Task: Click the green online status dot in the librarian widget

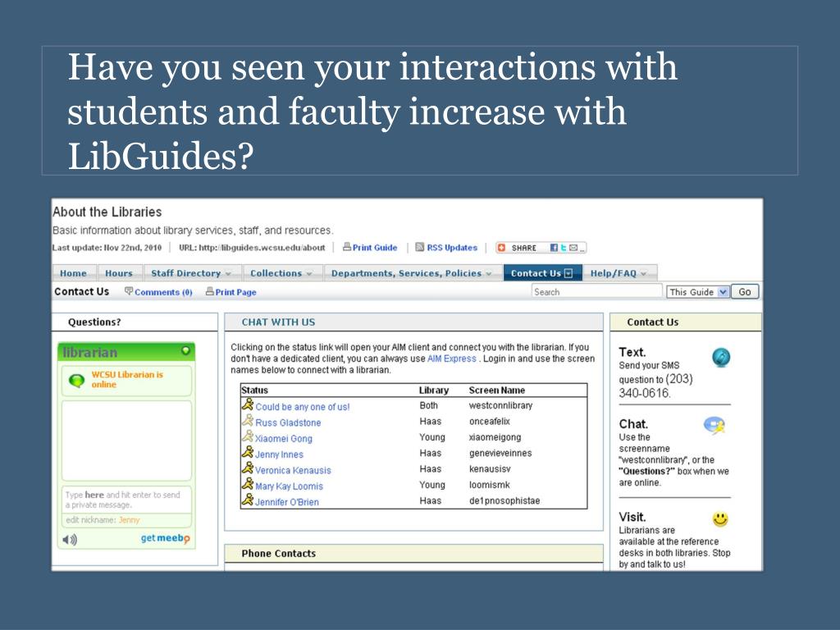Action: coord(185,350)
